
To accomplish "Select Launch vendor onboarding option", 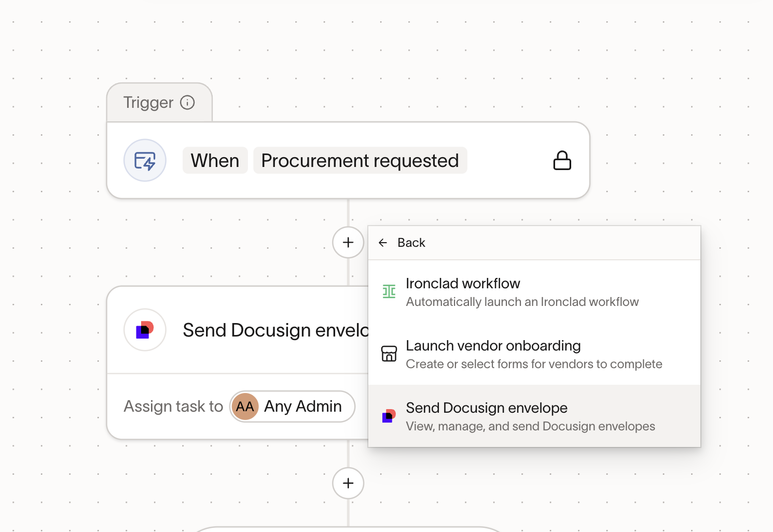I will coord(534,355).
